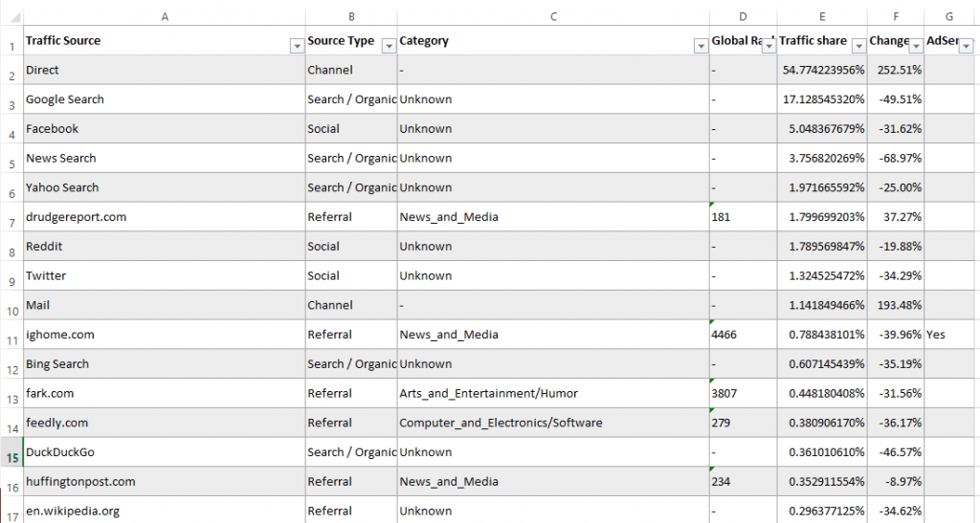Click the Mail cell

point(165,305)
